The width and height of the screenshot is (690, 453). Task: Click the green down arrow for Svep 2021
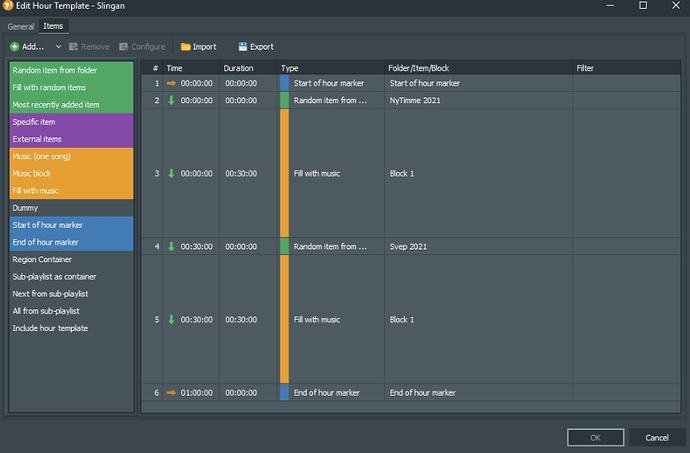point(171,246)
